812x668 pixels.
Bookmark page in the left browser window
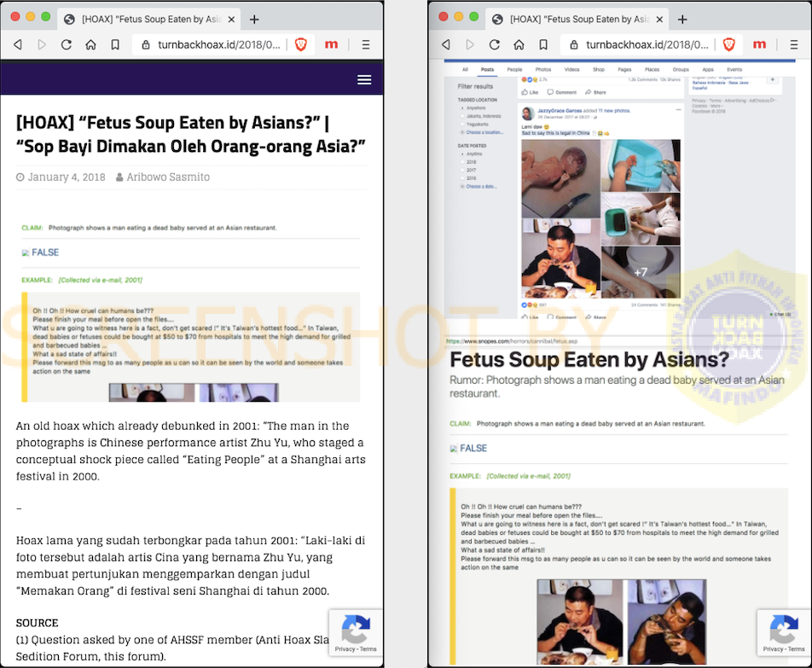(x=115, y=44)
